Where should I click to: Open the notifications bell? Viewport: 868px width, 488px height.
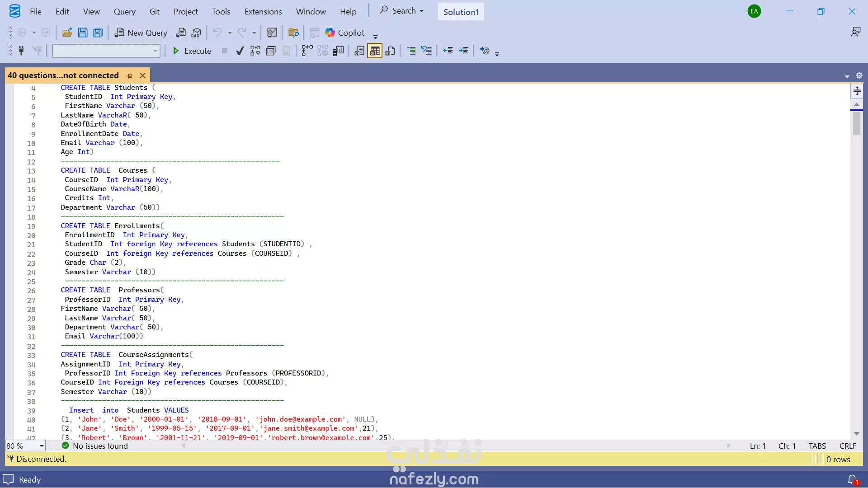pos(853,479)
